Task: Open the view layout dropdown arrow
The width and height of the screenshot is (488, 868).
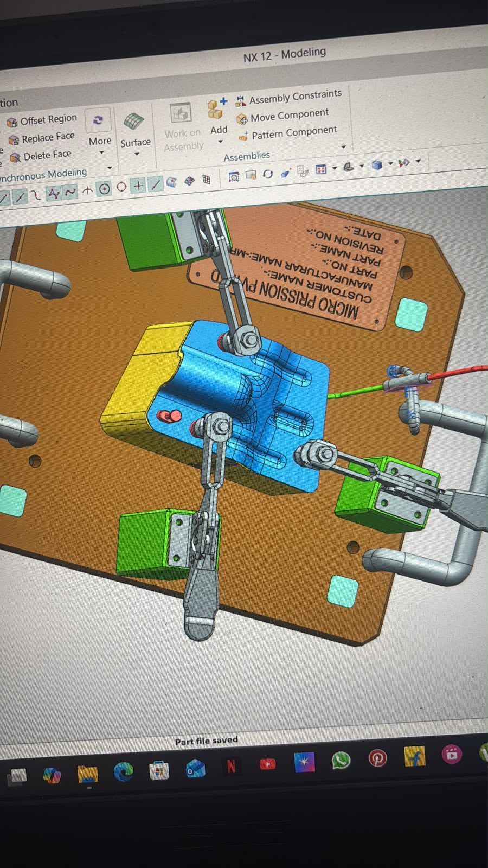Action: click(334, 167)
